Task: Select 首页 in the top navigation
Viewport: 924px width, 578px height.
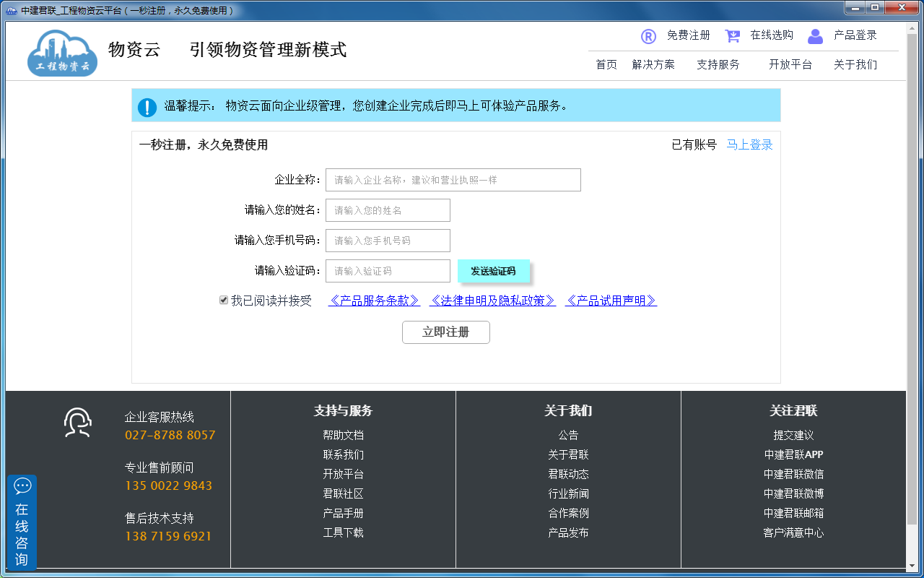Action: point(606,64)
